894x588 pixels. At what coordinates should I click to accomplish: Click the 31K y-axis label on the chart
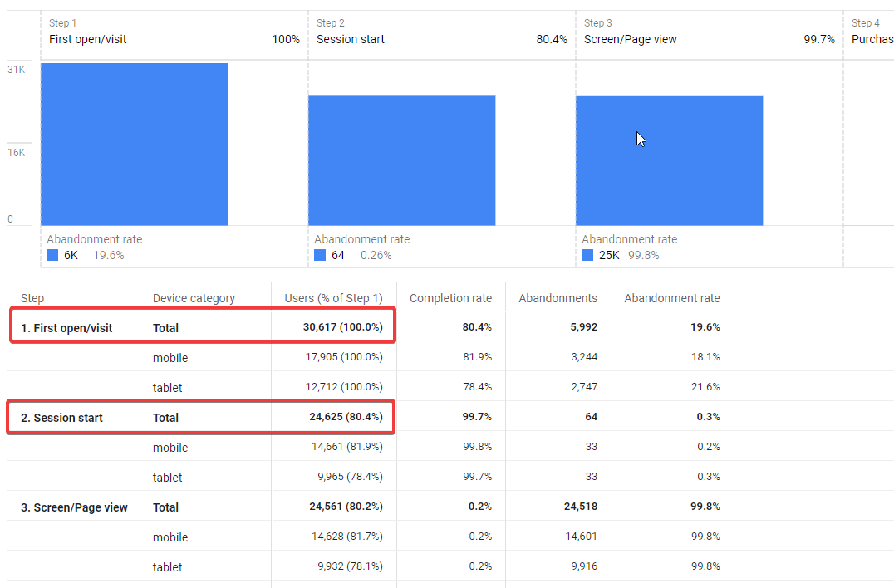[16, 70]
